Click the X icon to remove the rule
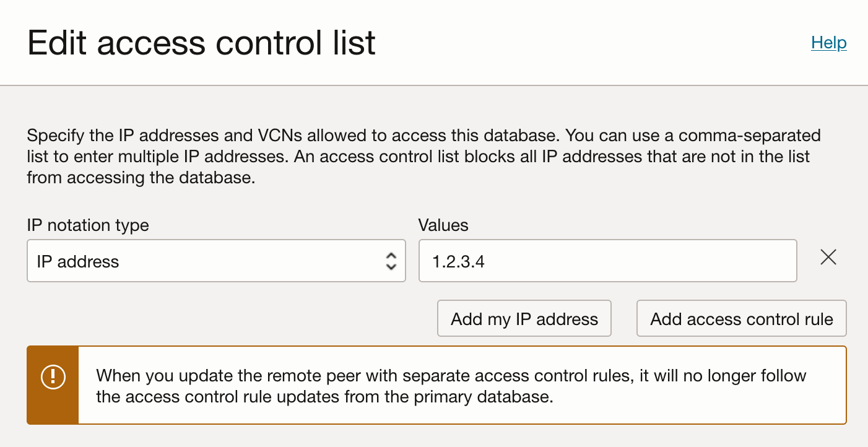 [x=828, y=258]
